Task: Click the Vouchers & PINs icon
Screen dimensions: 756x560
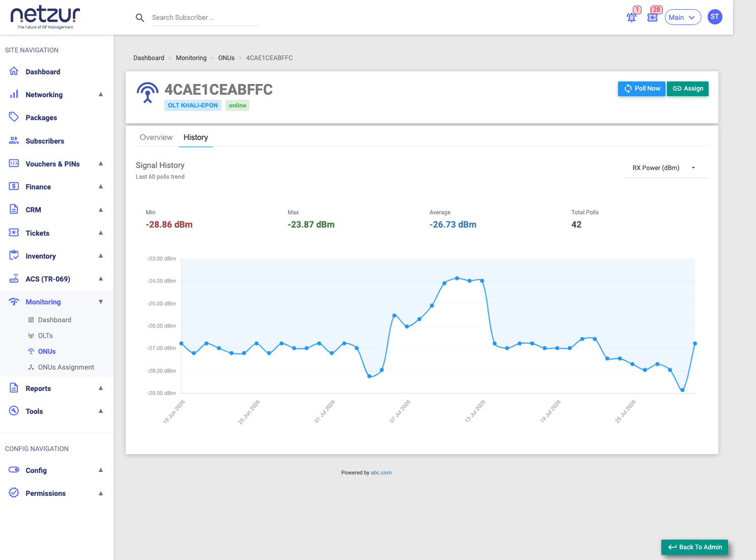Action: click(14, 163)
